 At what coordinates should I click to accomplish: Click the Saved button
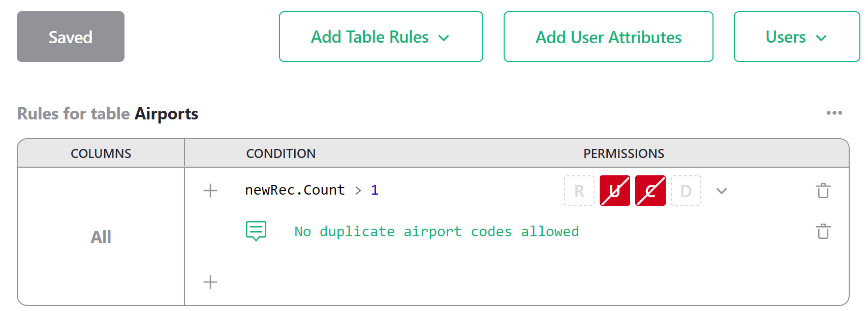(70, 36)
